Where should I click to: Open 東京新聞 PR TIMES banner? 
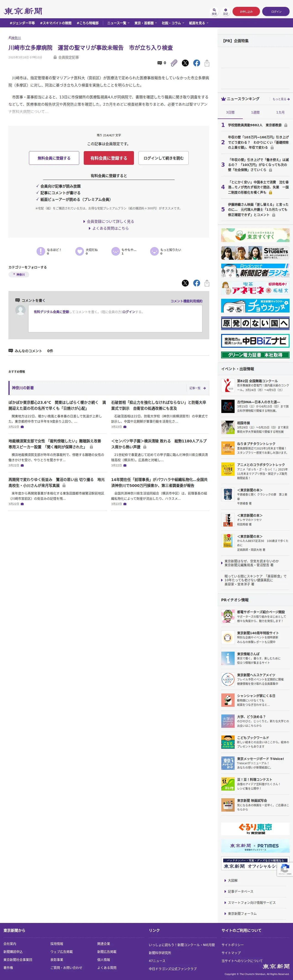click(255, 846)
